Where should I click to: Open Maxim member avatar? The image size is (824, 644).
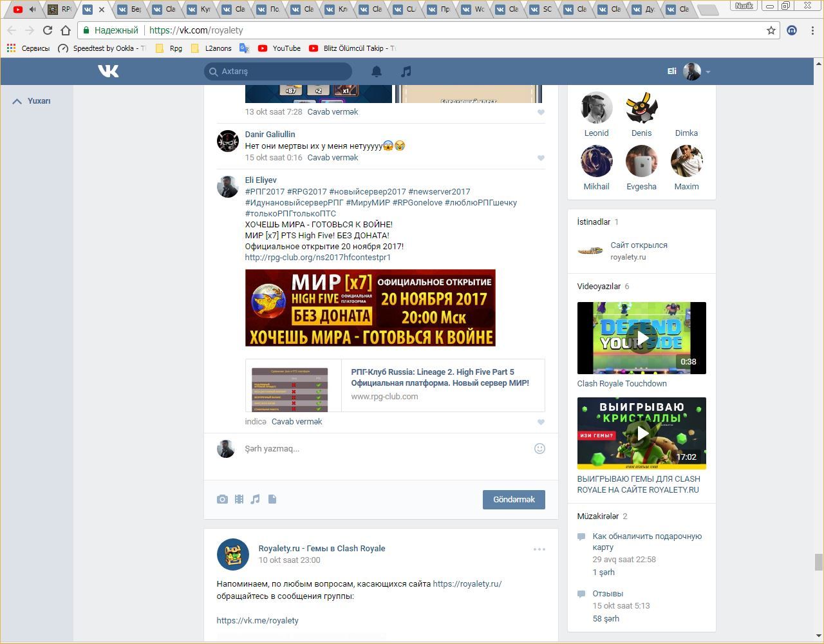click(x=686, y=161)
